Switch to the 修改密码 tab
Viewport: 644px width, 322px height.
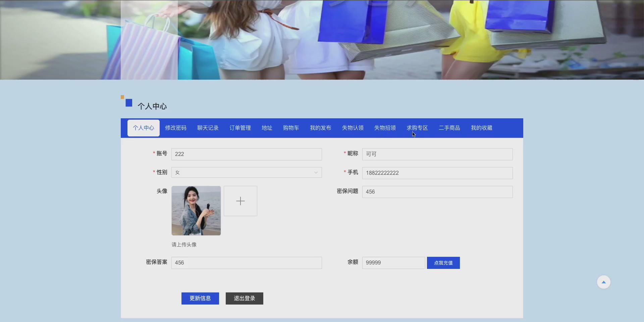(175, 128)
